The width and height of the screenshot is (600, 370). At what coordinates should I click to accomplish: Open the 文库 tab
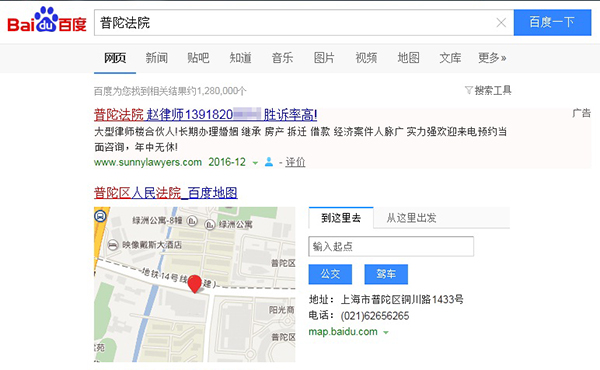coord(450,58)
